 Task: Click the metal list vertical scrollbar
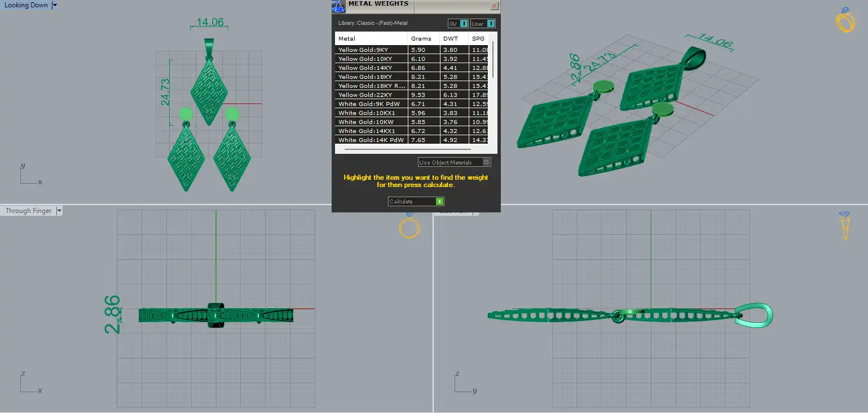click(x=494, y=59)
